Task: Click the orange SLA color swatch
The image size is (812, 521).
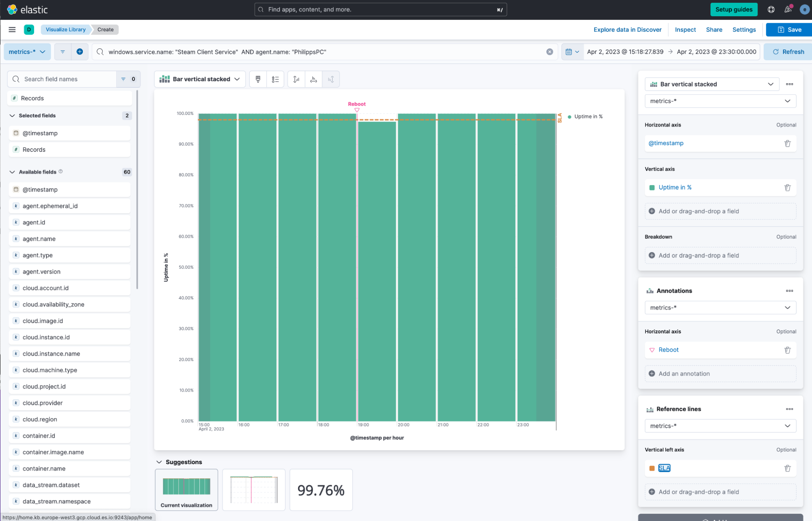Action: (652, 468)
